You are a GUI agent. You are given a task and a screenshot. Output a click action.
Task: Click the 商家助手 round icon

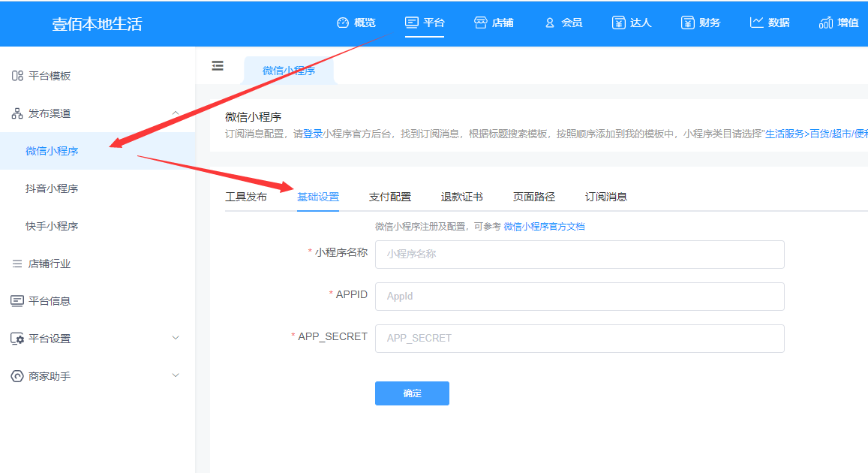[17, 377]
